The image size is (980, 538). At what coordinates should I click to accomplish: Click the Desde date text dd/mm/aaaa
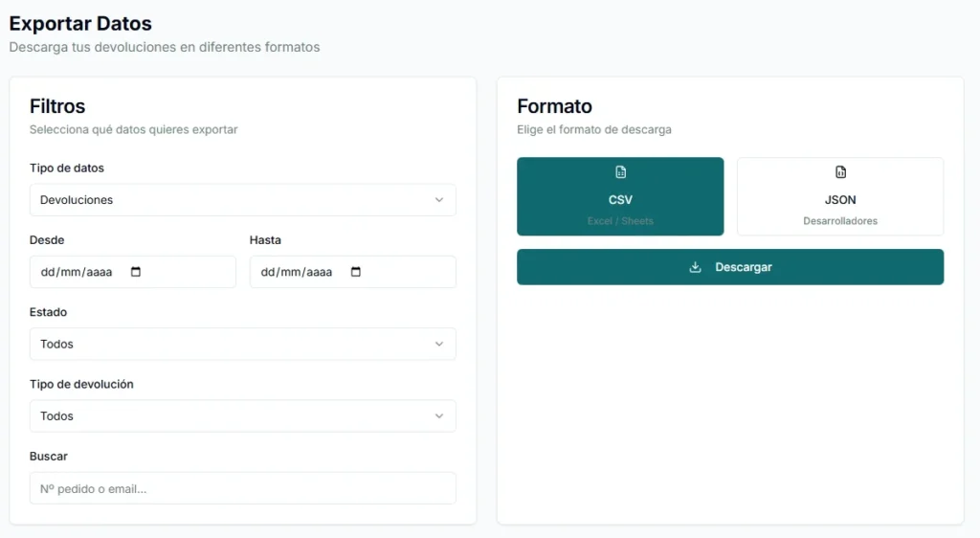(x=77, y=272)
